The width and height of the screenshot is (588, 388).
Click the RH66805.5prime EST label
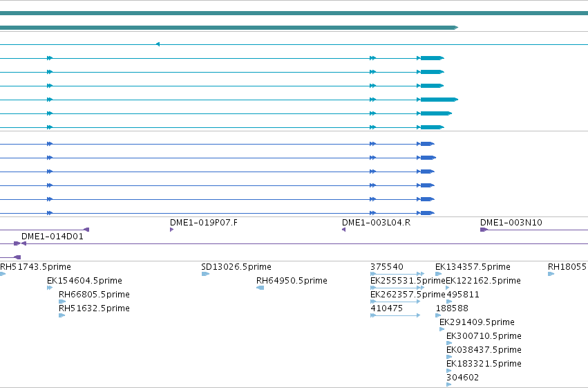94,295
